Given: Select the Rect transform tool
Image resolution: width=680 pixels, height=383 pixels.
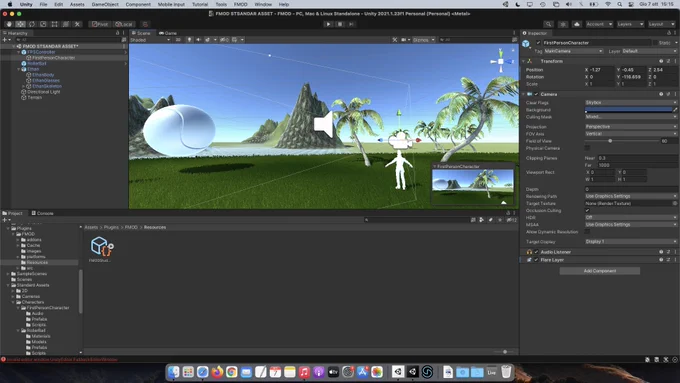Looking at the screenshot, I should (54, 24).
